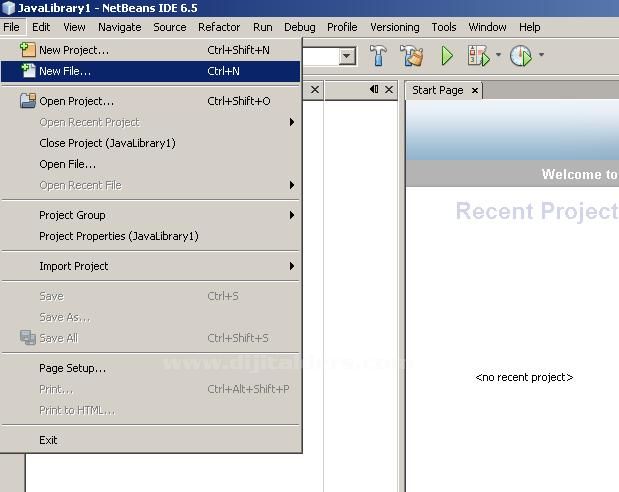Screen dimensions: 619x492
Task: Open the Source menu
Action: tap(170, 27)
